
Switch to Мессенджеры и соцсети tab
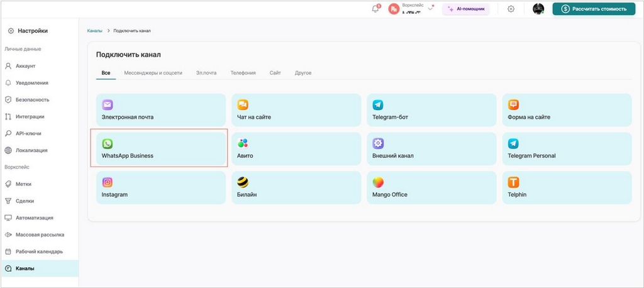pyautogui.click(x=153, y=73)
